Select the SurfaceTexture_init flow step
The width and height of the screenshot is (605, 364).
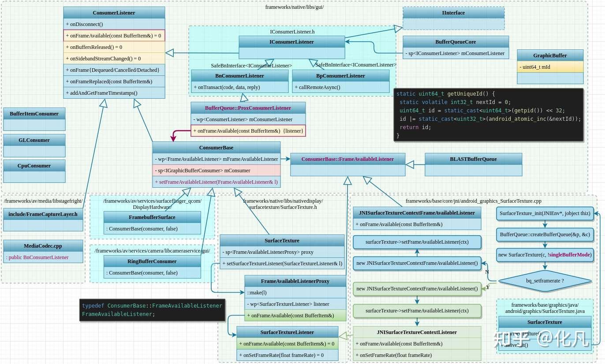pyautogui.click(x=545, y=214)
